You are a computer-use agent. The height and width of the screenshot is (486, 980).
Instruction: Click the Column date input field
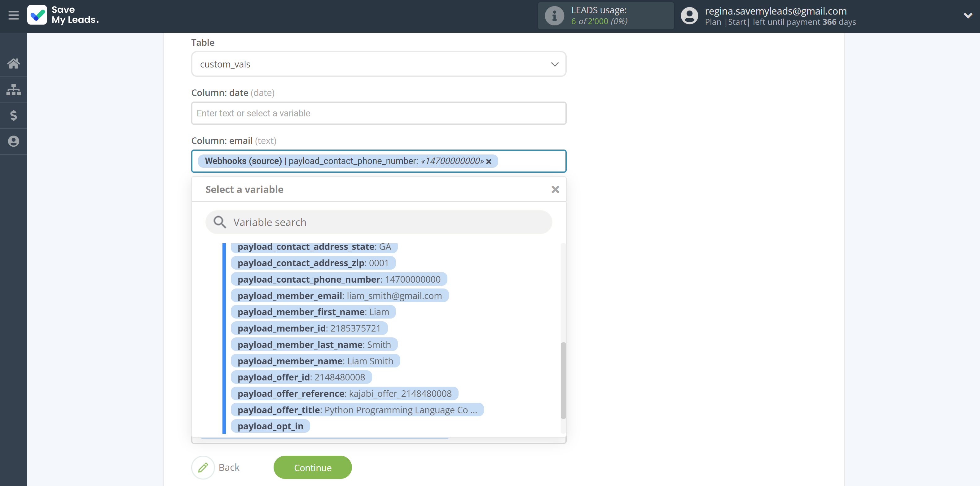379,113
